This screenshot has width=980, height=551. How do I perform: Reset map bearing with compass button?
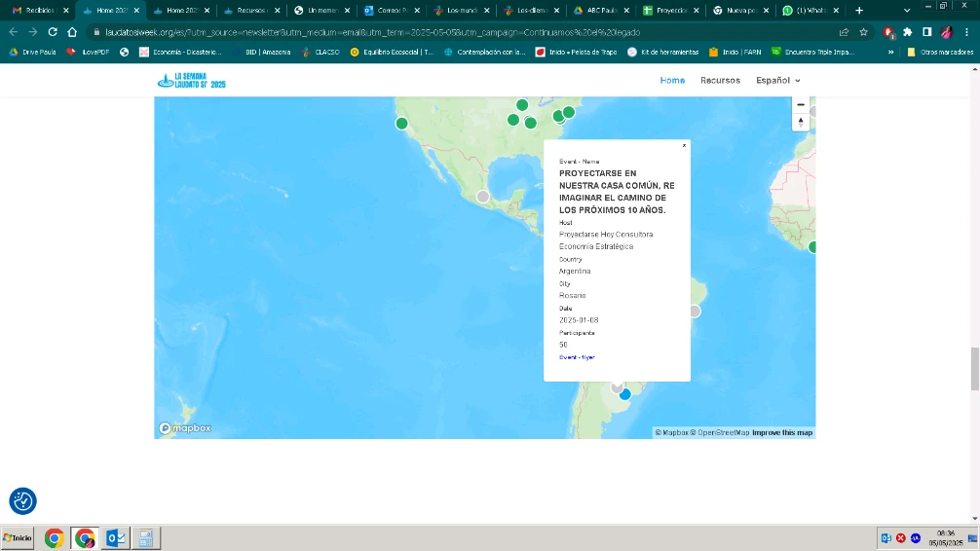pos(801,123)
